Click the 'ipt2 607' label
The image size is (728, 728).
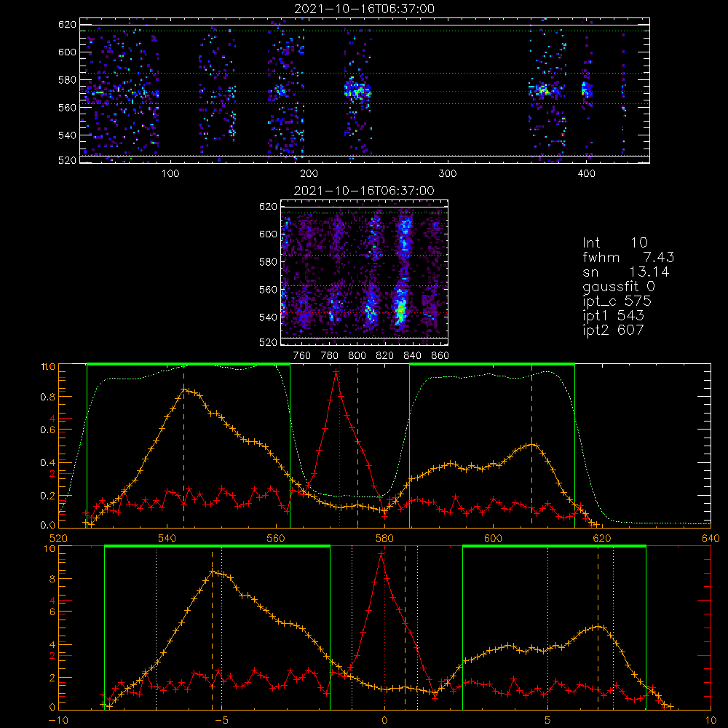point(613,330)
